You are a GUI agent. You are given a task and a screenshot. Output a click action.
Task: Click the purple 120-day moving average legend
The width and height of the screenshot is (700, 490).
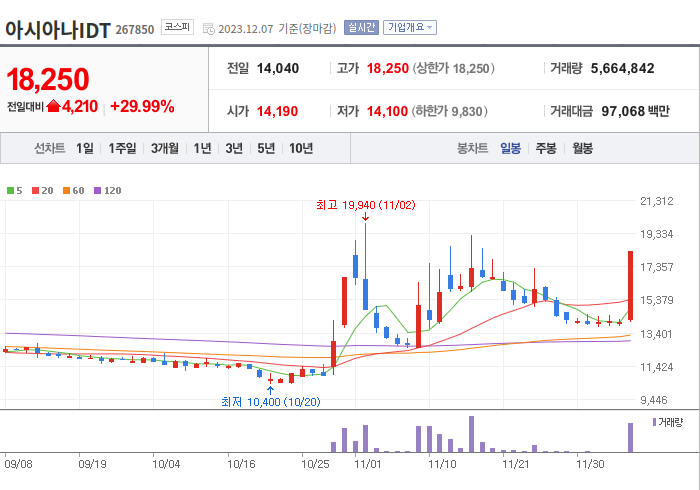108,191
